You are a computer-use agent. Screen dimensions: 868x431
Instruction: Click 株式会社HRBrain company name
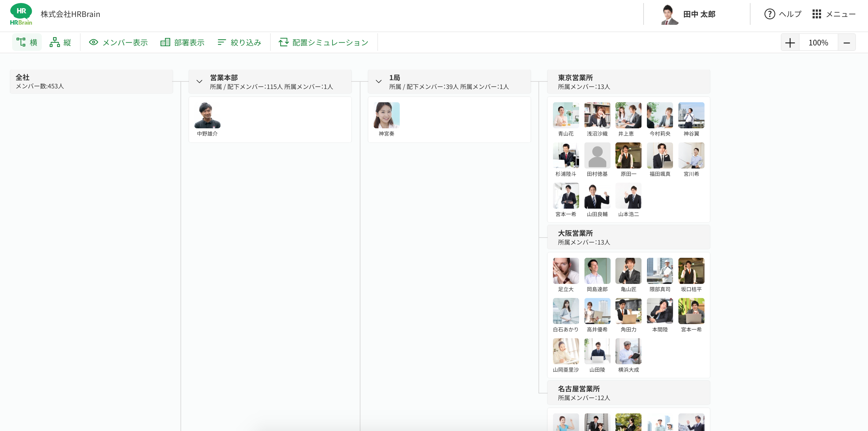coord(71,14)
